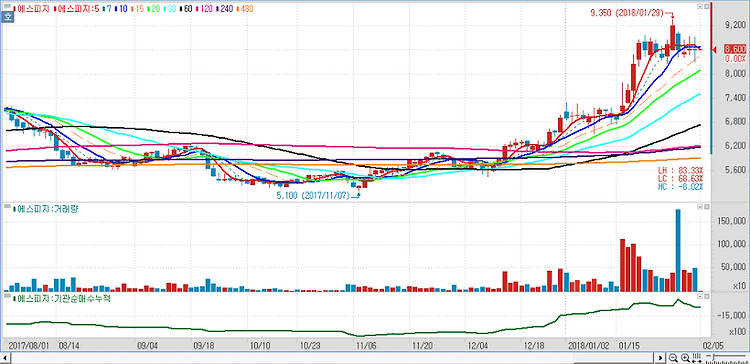Viewport: 750px width, 364px height.
Task: Click the current price 8,600 tag
Action: (735, 49)
